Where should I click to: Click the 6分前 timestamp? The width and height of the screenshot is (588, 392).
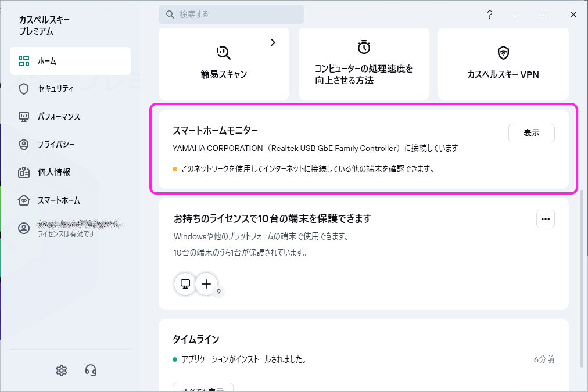pyautogui.click(x=544, y=359)
